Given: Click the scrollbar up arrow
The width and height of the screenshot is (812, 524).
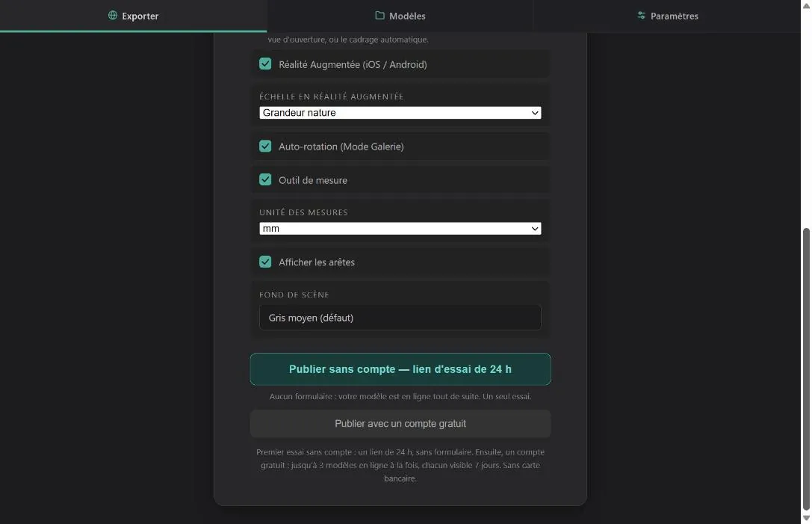Looking at the screenshot, I should tap(806, 6).
